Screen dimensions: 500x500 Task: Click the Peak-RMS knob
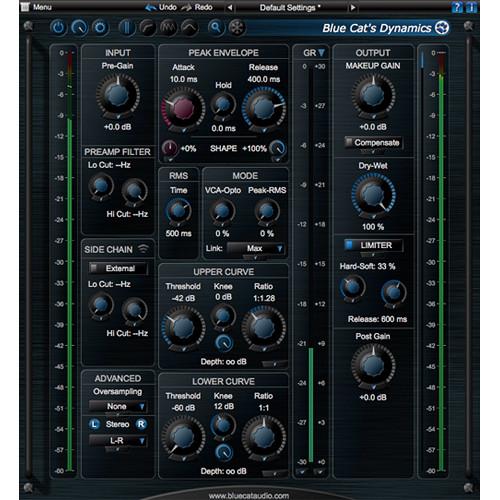(267, 211)
